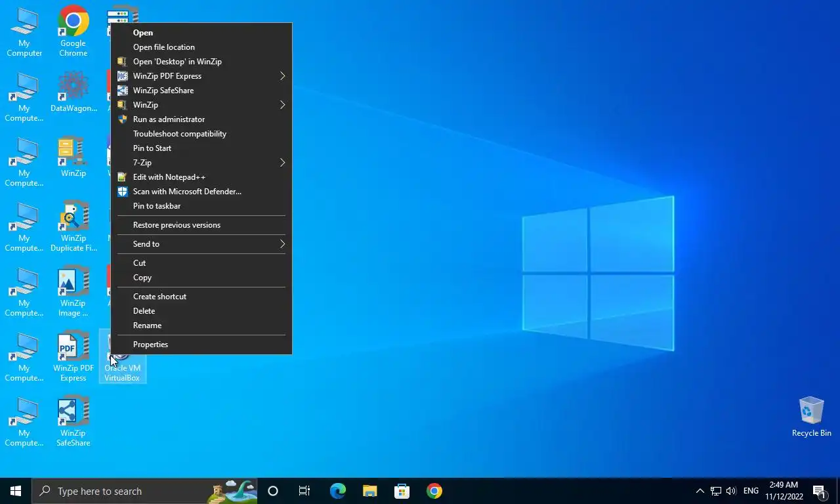Select the Google Chrome desktop shortcut

coord(73,31)
